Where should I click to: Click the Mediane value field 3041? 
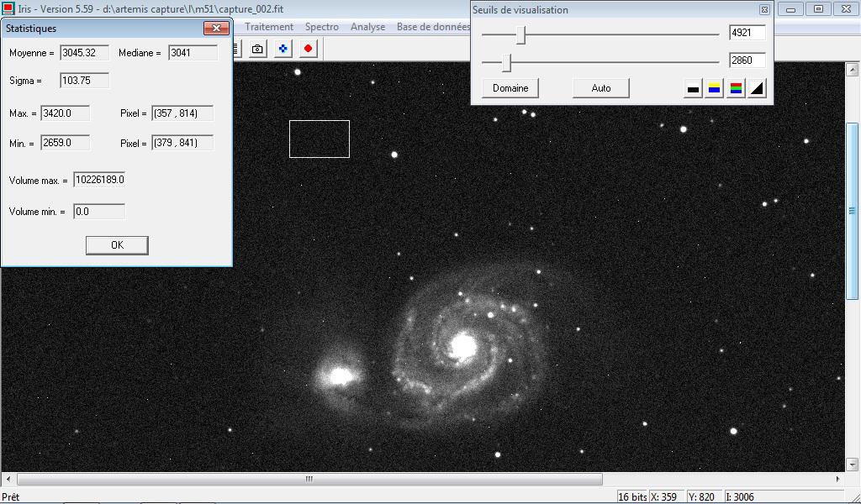[193, 53]
